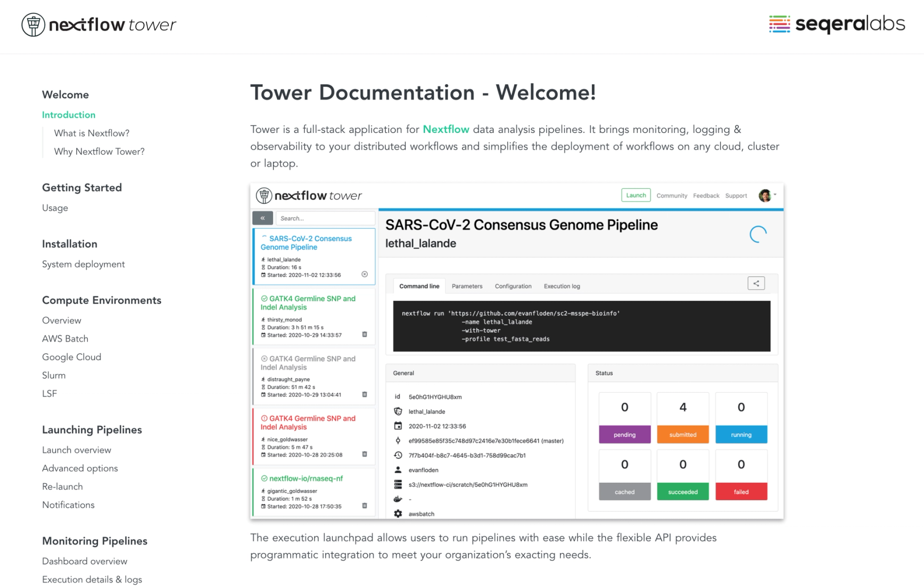
Task: Cancel the running lethal_lalande workflow via its circle-x icon
Action: pos(365,275)
